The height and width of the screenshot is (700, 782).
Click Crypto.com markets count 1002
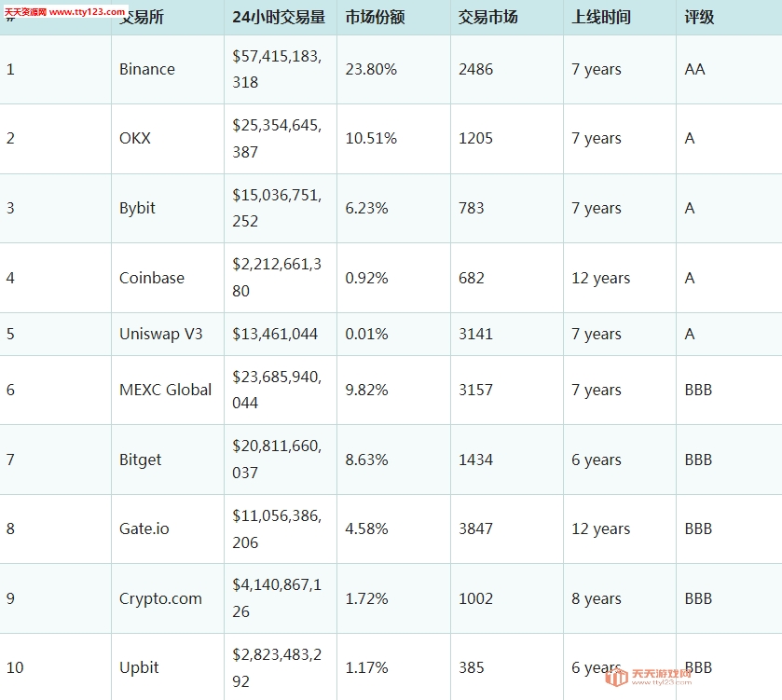[x=475, y=598]
